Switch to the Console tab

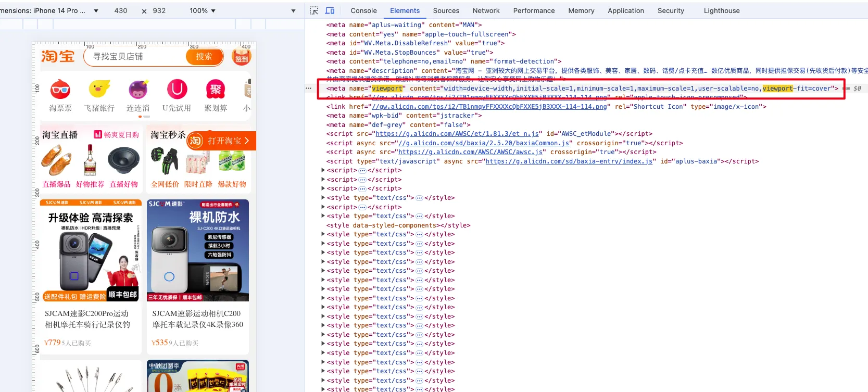click(363, 10)
